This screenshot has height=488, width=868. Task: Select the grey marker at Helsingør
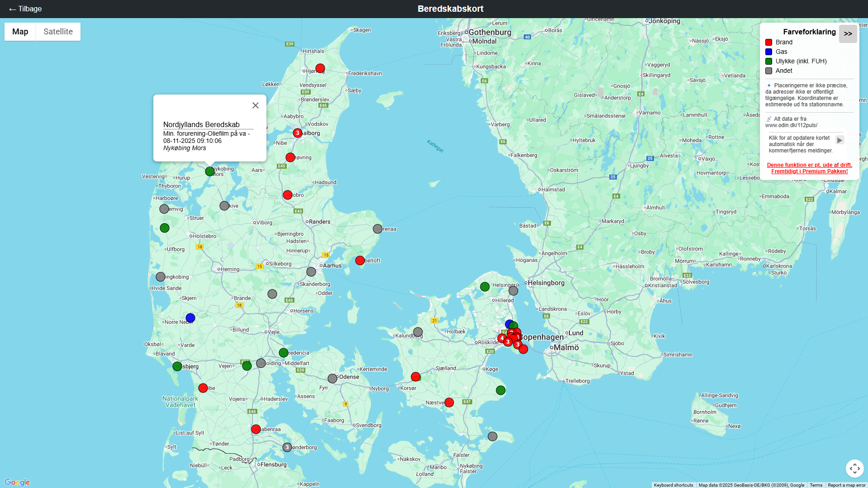click(x=513, y=291)
